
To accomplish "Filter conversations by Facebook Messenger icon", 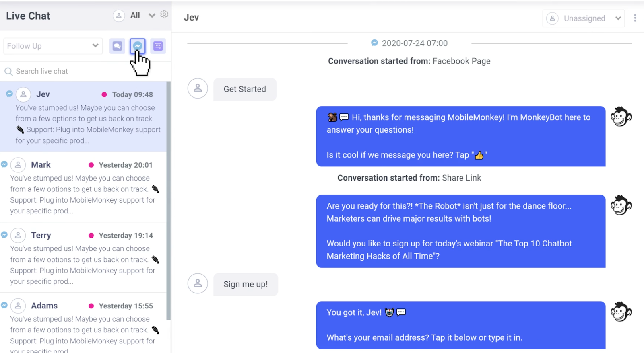I will click(138, 46).
